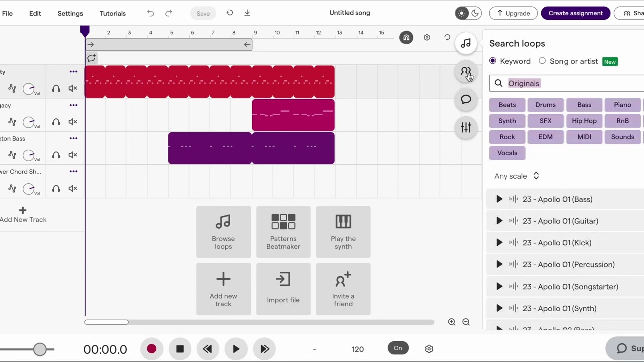
Task: Open the collaborators panel icon
Action: tap(466, 71)
